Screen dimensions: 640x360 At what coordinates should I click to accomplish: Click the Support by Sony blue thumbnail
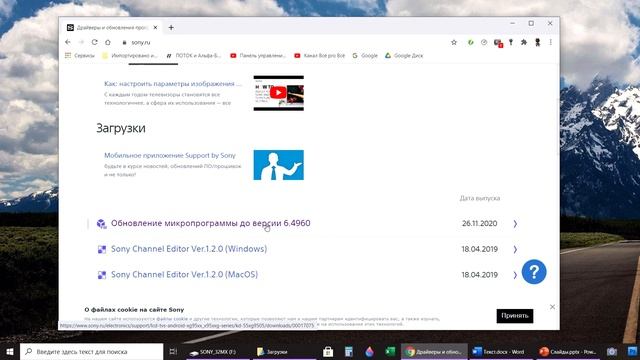pos(278,165)
